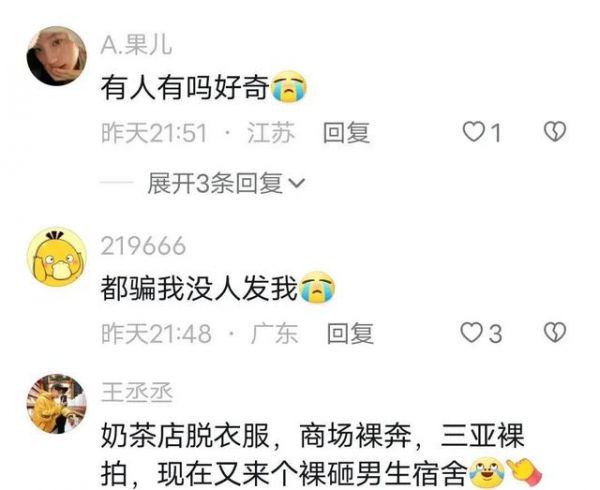Reply to A.果儿's comment via 回复
Image resolution: width=600 pixels, height=490 pixels.
click(x=346, y=133)
